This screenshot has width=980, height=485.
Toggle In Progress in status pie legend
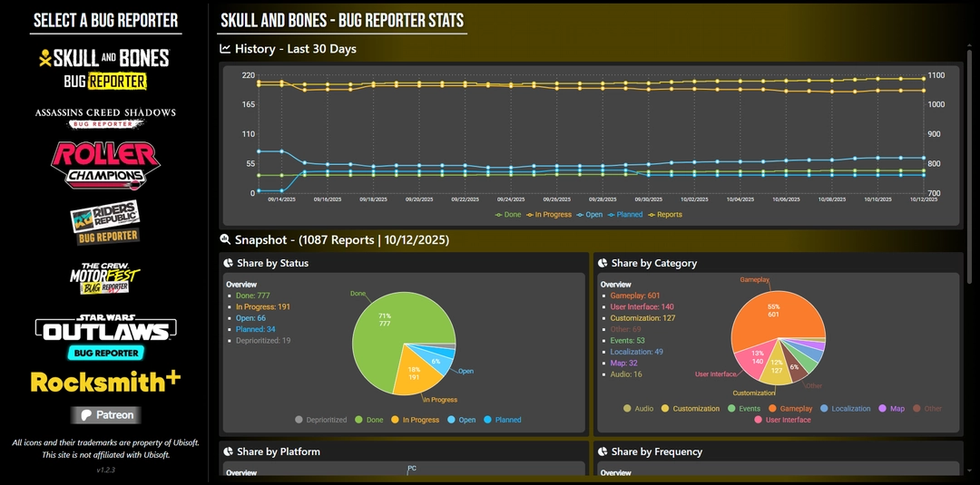click(x=416, y=420)
